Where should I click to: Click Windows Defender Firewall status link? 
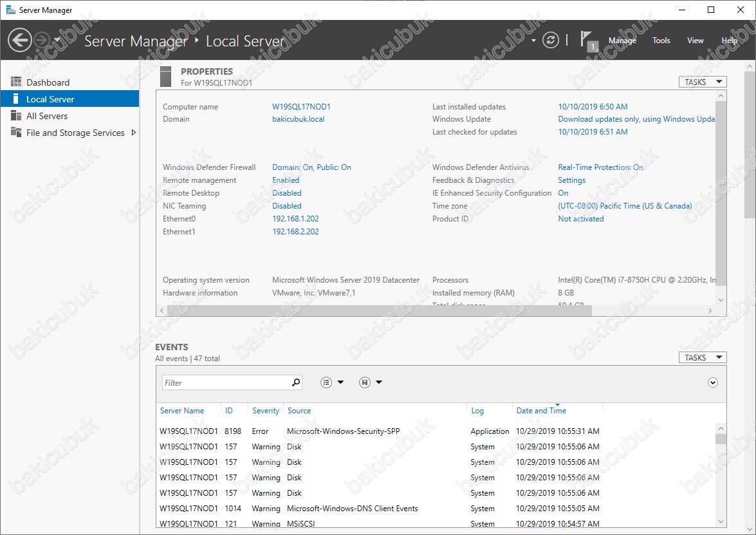coord(311,167)
